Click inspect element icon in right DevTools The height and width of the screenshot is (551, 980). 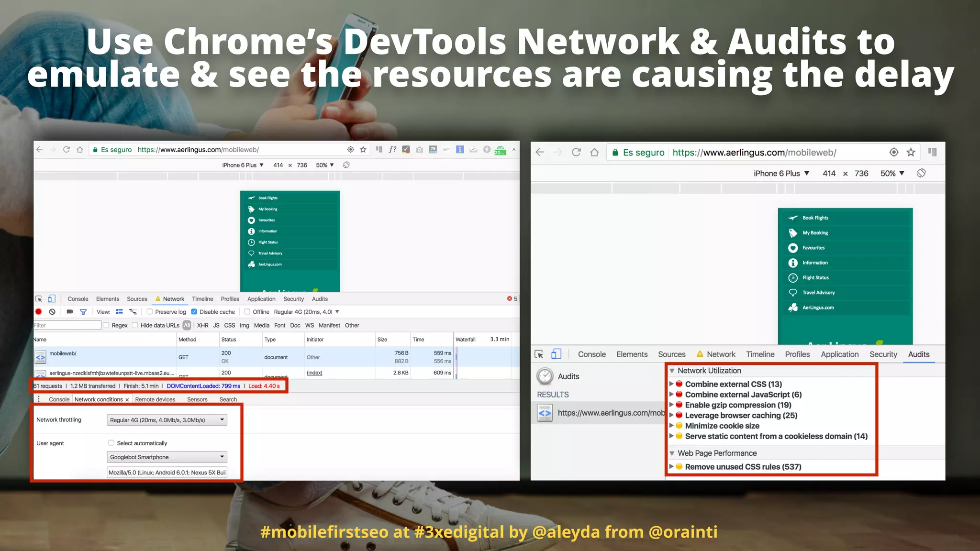(x=539, y=354)
